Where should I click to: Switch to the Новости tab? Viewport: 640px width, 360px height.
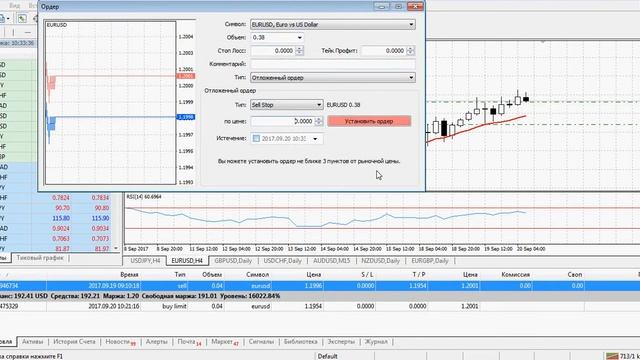coord(120,342)
